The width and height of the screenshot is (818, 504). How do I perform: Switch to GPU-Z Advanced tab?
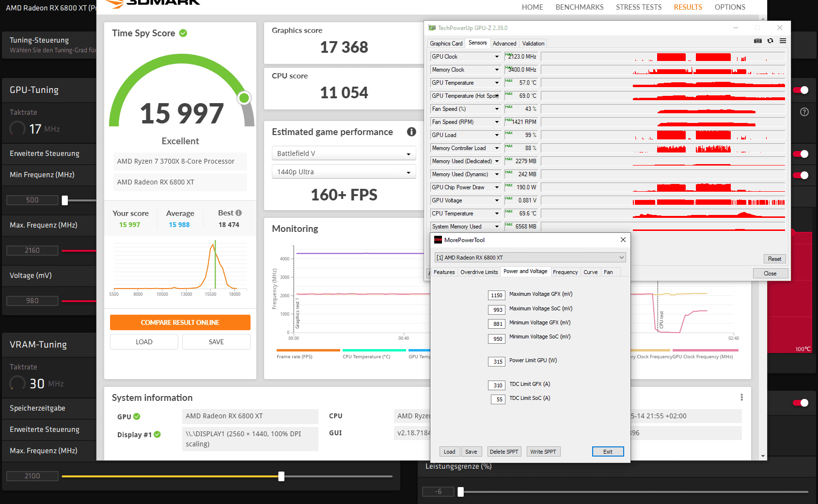click(x=504, y=44)
